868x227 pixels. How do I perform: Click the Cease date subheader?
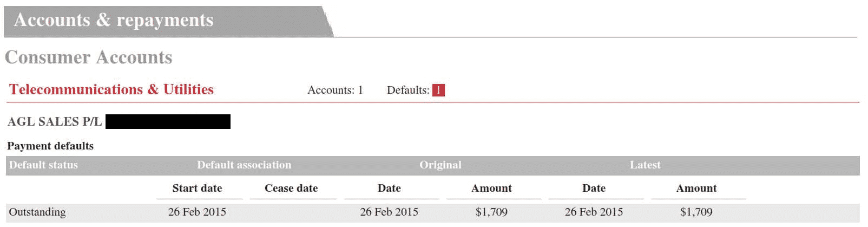[x=291, y=189]
